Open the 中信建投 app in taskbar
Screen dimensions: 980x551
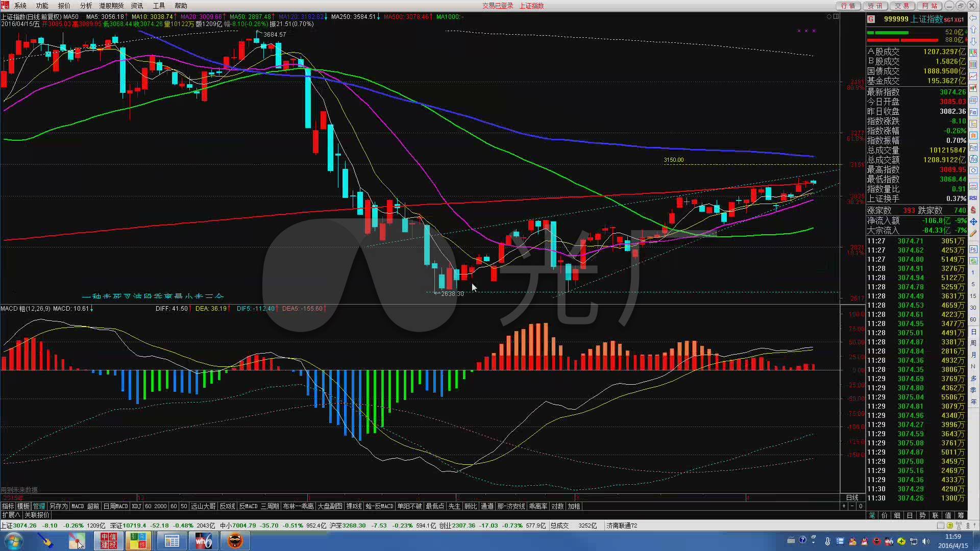[108, 541]
